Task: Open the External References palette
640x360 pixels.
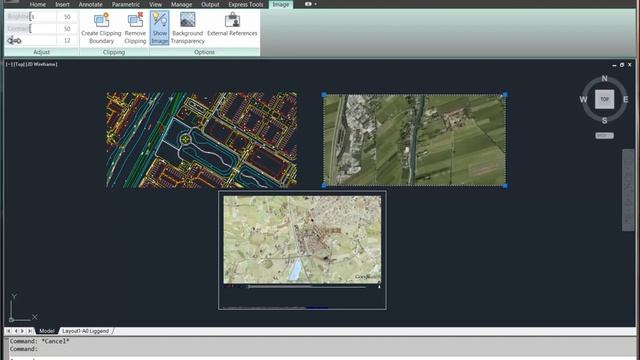Action: [232, 24]
